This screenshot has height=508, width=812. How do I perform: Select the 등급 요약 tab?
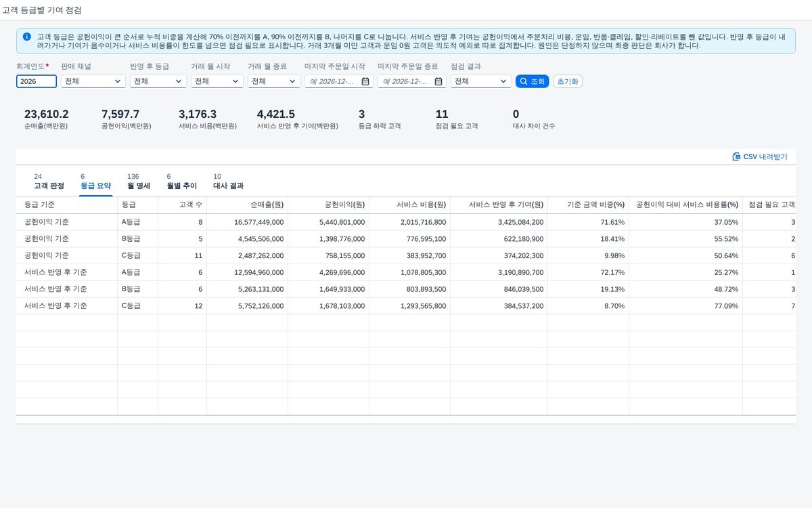tap(95, 182)
